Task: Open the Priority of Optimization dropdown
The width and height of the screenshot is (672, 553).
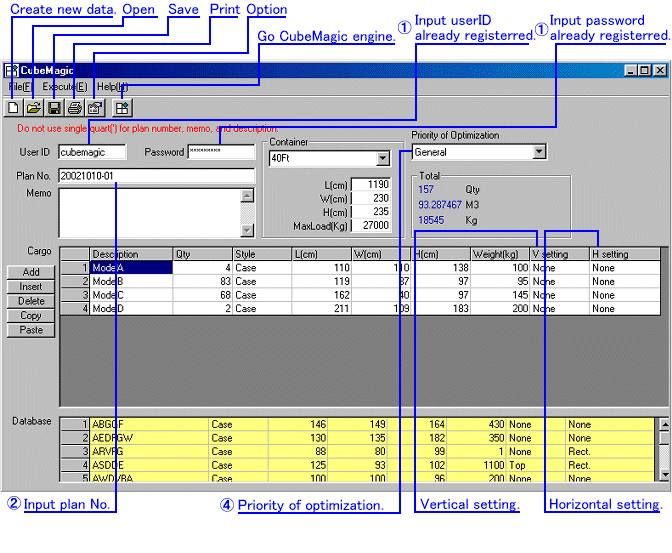Action: [539, 152]
